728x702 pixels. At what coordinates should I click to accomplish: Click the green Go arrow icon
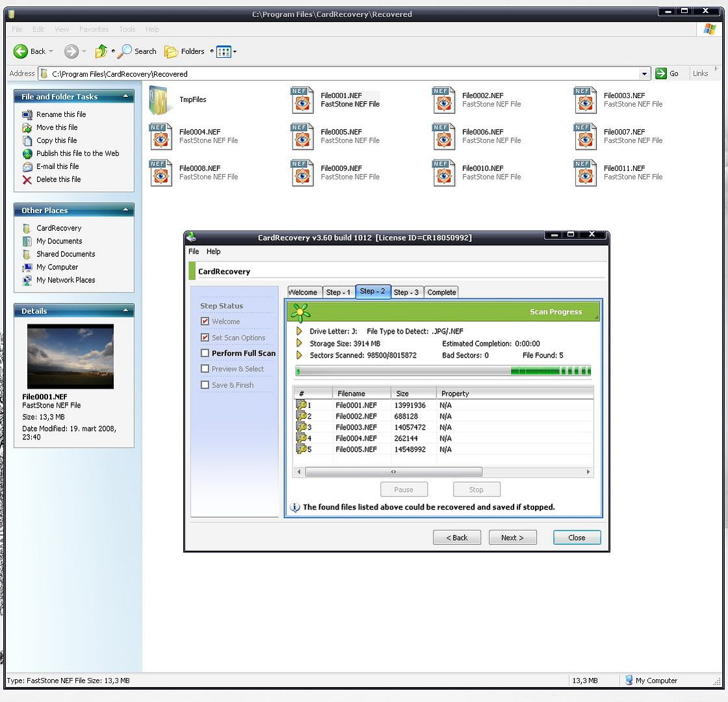660,73
